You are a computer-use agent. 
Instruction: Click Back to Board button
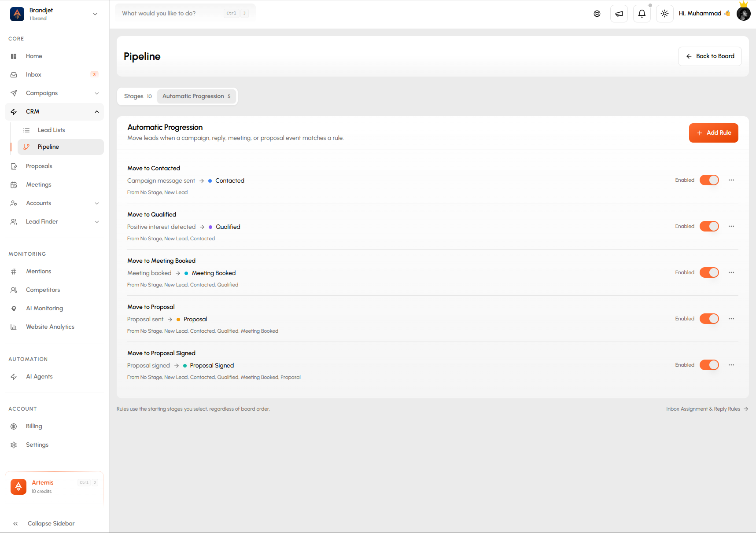click(x=710, y=56)
